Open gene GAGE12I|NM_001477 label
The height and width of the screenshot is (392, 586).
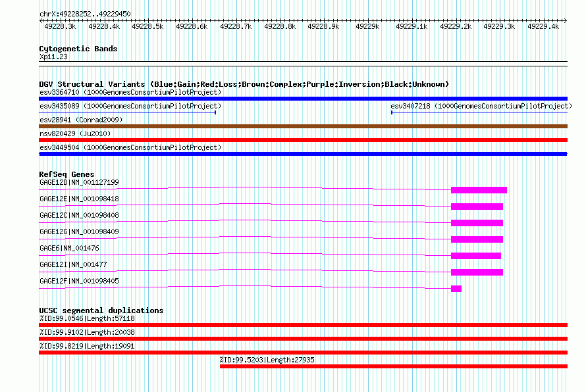coord(73,264)
